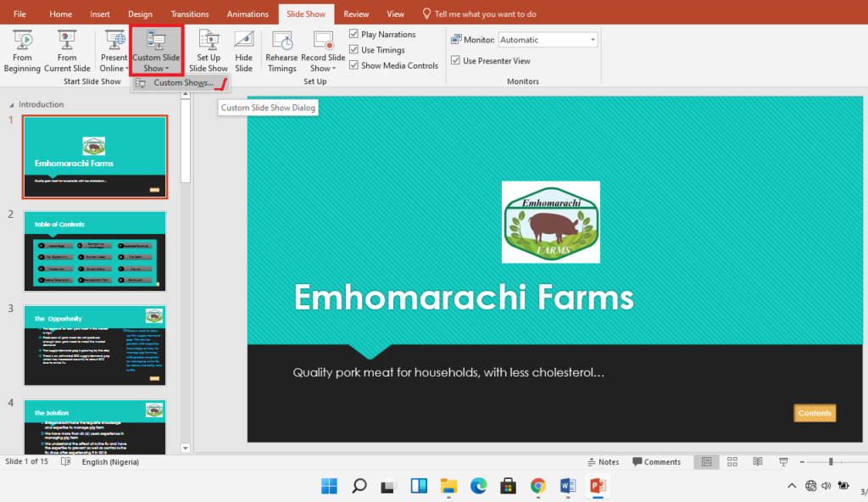This screenshot has height=502, width=868.
Task: Toggle Use Timings checkbox
Action: coord(353,49)
